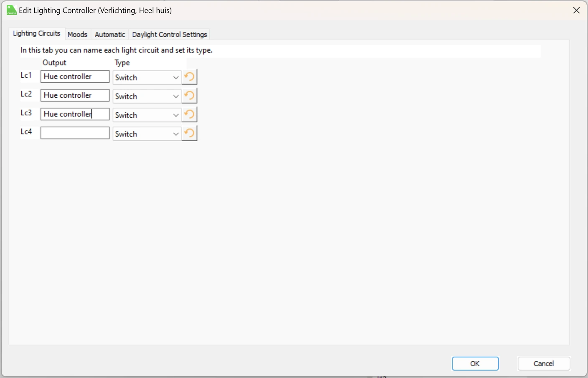Click the empty Lc4 output field
Screen dimensions: 588x378
click(74, 132)
